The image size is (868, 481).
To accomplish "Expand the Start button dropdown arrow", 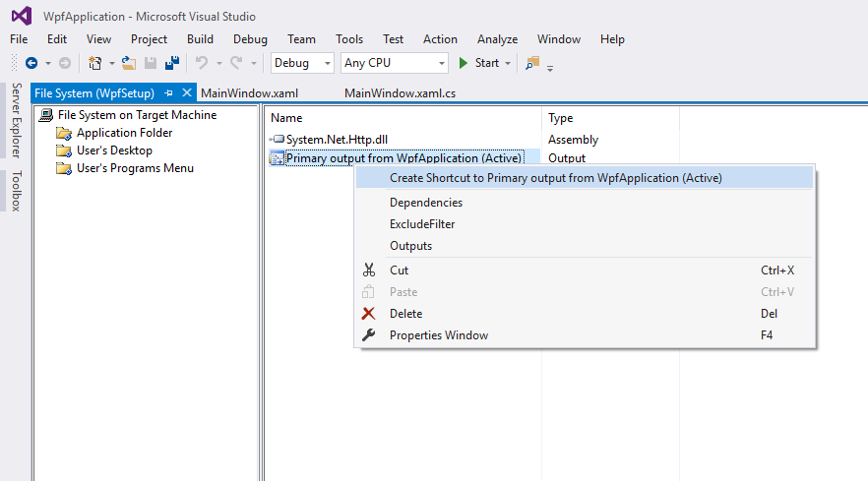I will pos(508,63).
